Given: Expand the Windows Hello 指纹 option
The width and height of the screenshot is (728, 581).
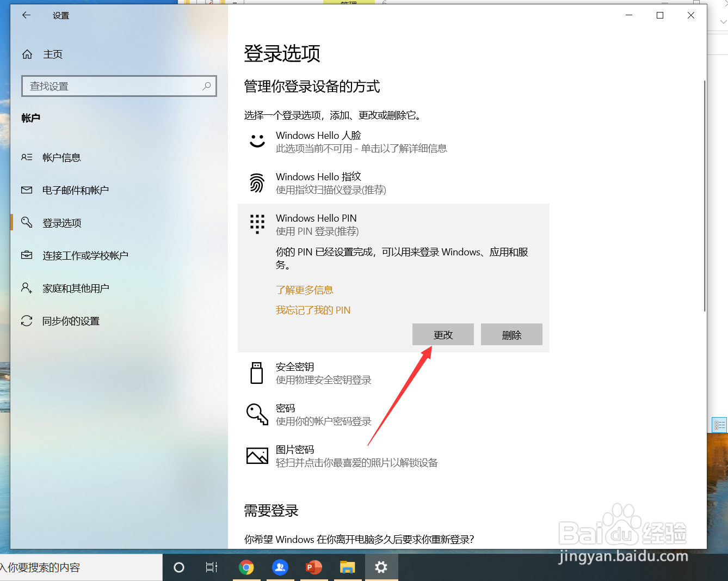Looking at the screenshot, I should pos(393,183).
